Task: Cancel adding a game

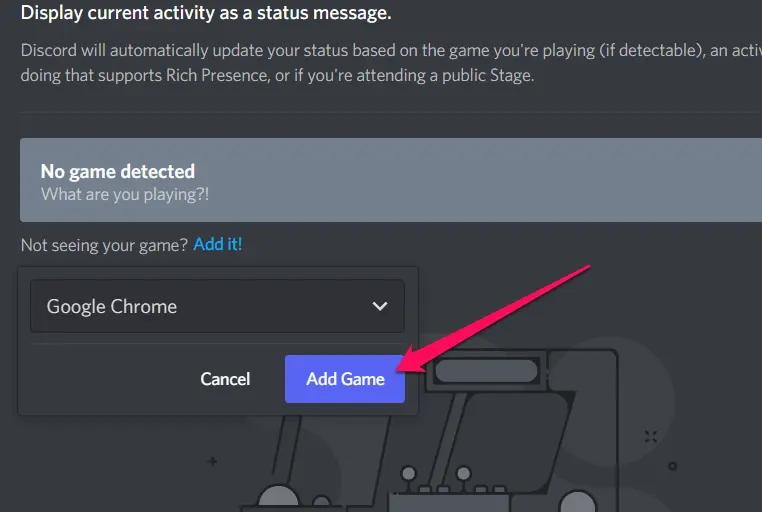Action: click(x=225, y=379)
